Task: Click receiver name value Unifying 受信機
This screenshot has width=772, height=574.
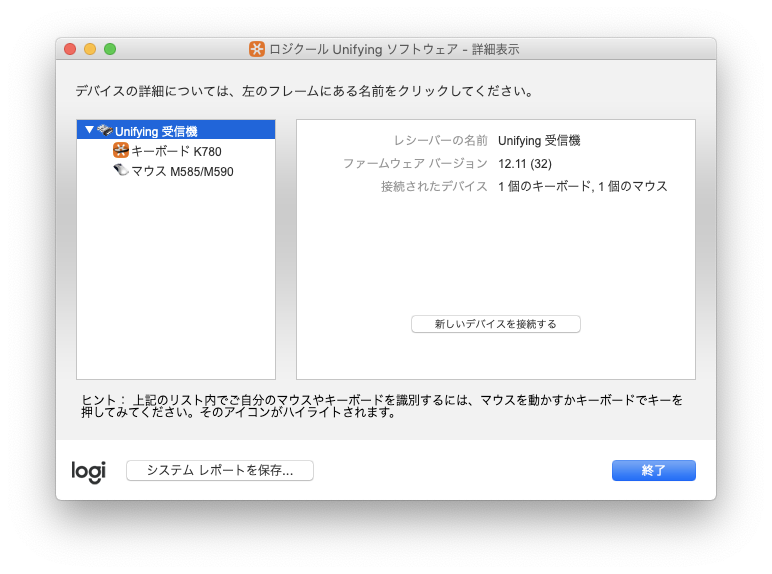Action: pyautogui.click(x=539, y=141)
